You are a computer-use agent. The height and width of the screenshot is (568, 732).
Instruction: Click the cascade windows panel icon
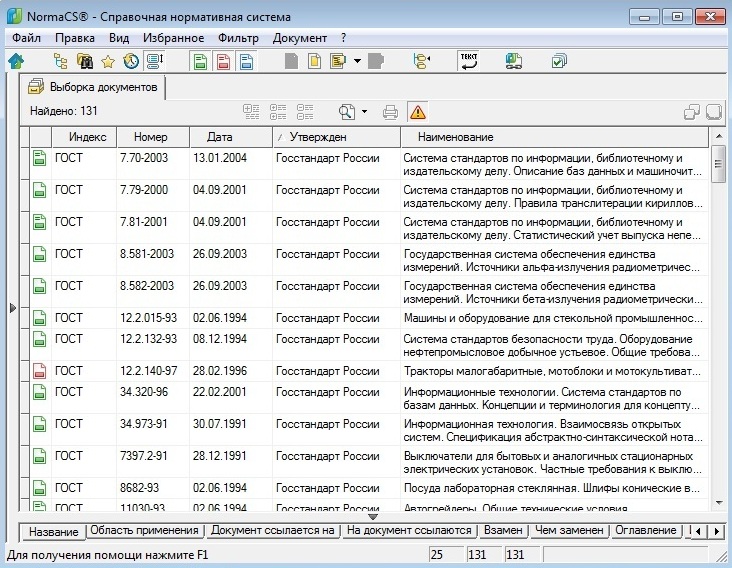pyautogui.click(x=691, y=112)
